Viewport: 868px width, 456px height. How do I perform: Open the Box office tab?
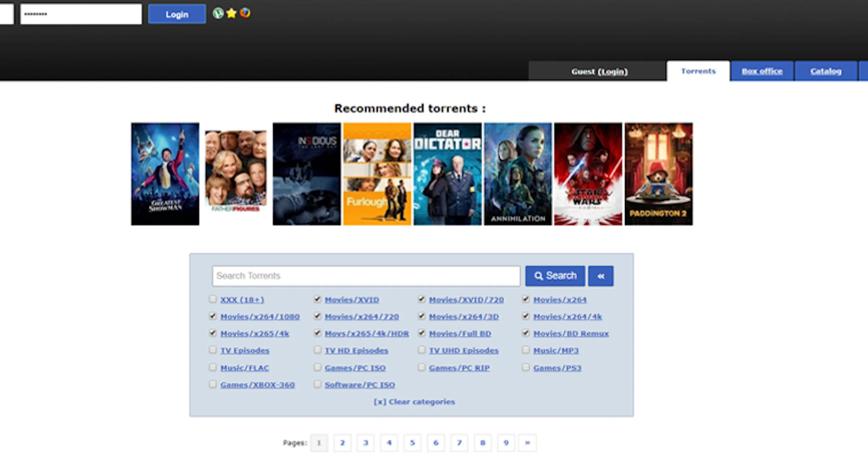pos(762,71)
